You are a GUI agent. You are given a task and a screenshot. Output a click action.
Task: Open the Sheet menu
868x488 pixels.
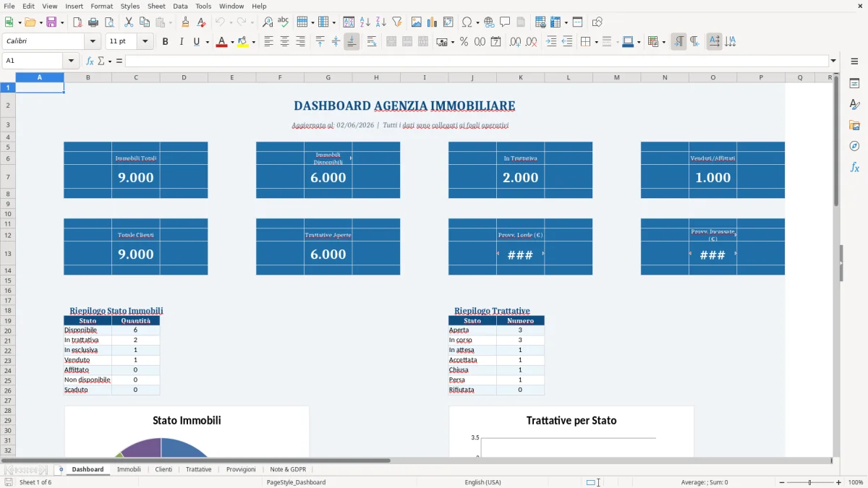pos(156,6)
